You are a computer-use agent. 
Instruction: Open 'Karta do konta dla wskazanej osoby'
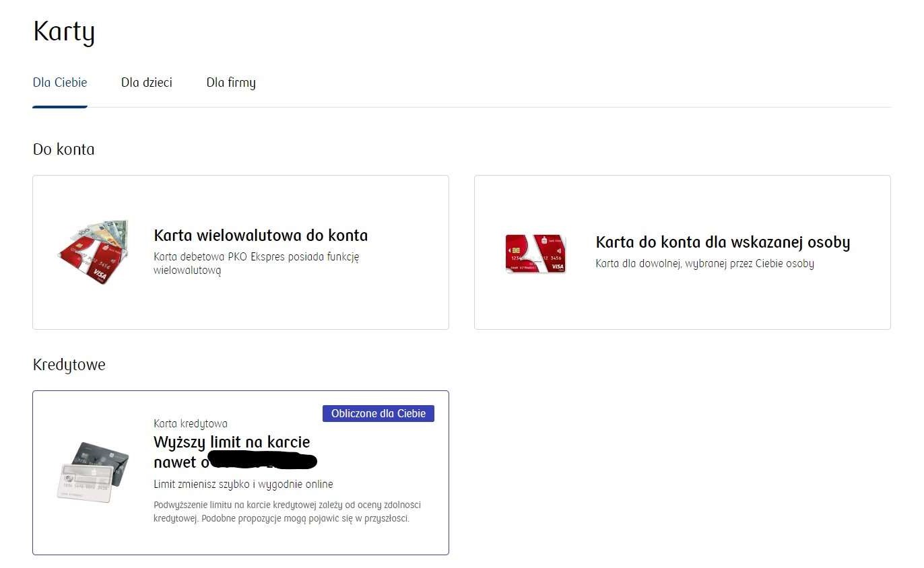pyautogui.click(x=723, y=242)
